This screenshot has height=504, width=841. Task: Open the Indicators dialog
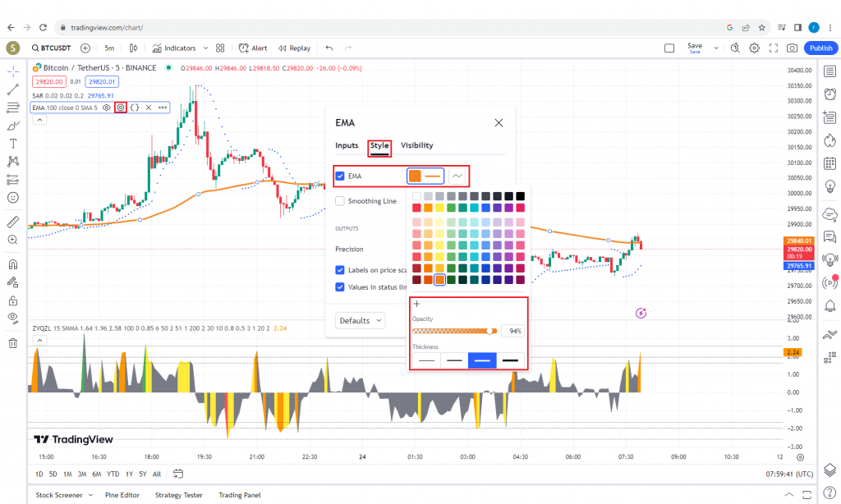pos(174,48)
